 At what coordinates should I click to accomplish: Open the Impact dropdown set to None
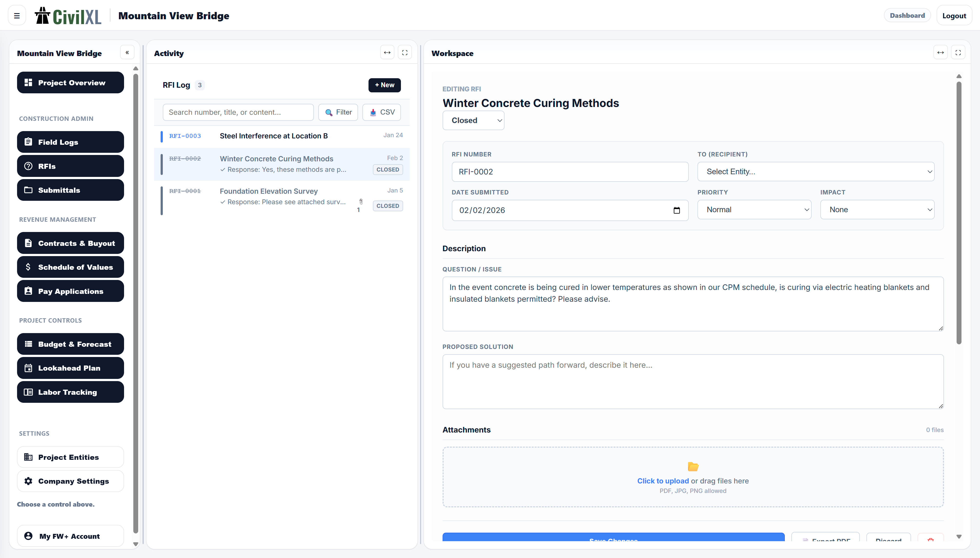[x=877, y=210]
